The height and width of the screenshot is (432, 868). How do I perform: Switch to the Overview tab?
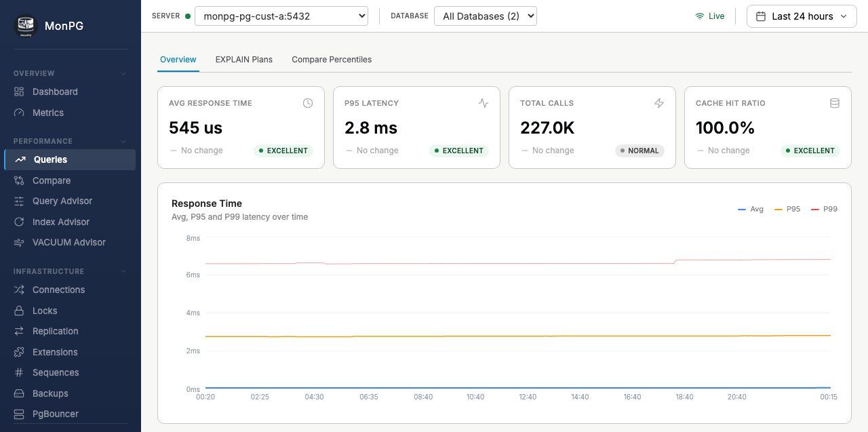[178, 60]
